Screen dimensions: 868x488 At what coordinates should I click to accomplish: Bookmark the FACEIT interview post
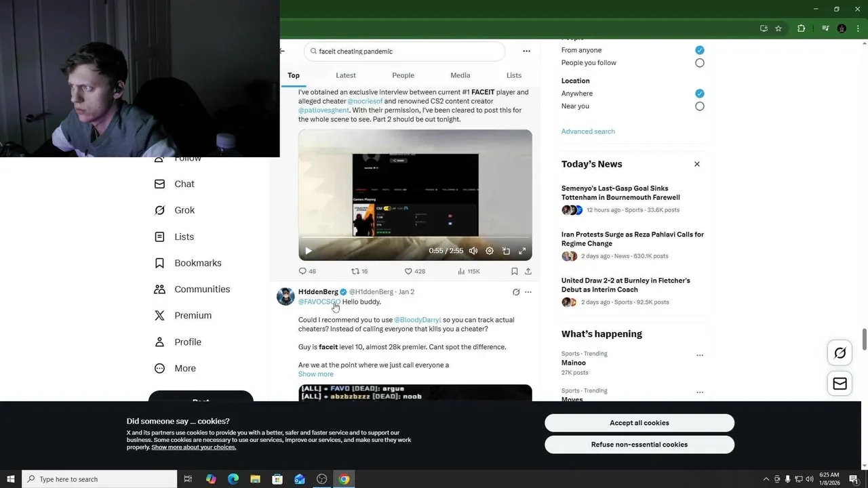click(515, 271)
